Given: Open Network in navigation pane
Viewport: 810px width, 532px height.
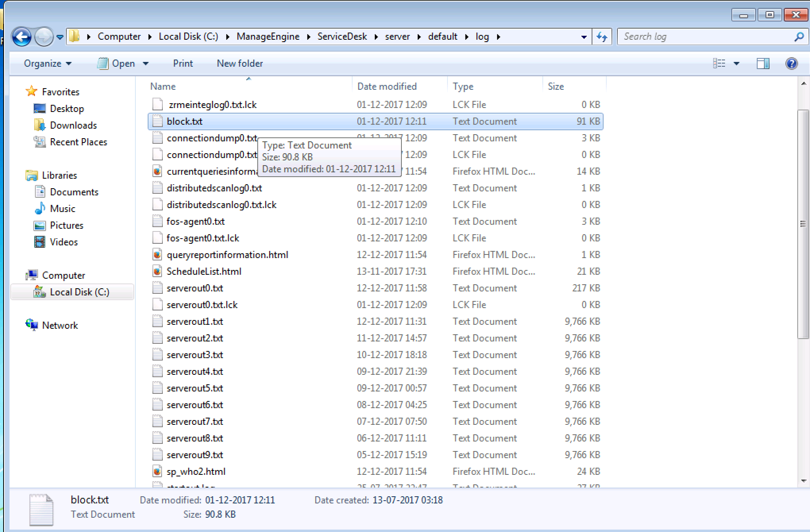Looking at the screenshot, I should coord(60,326).
